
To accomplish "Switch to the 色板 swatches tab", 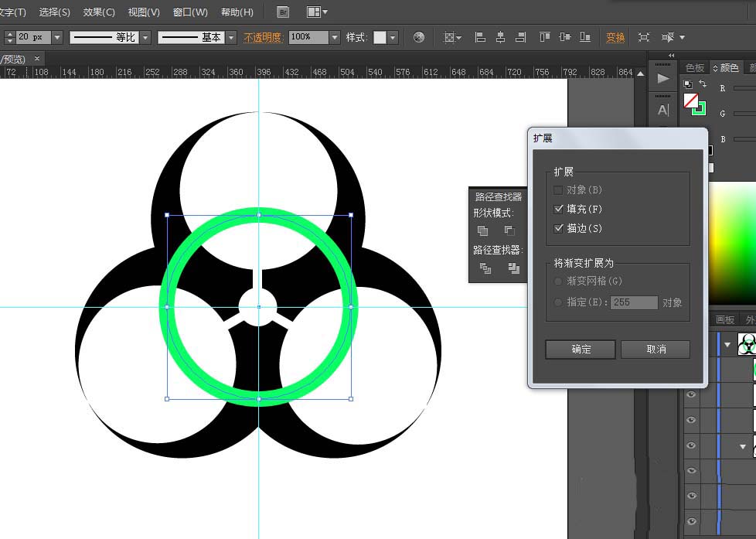I will coord(695,68).
